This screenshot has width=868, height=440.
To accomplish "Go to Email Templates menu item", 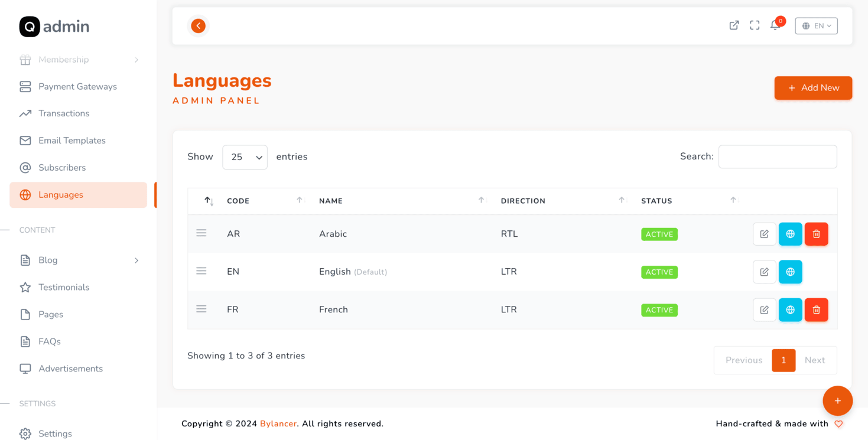I will 71,141.
